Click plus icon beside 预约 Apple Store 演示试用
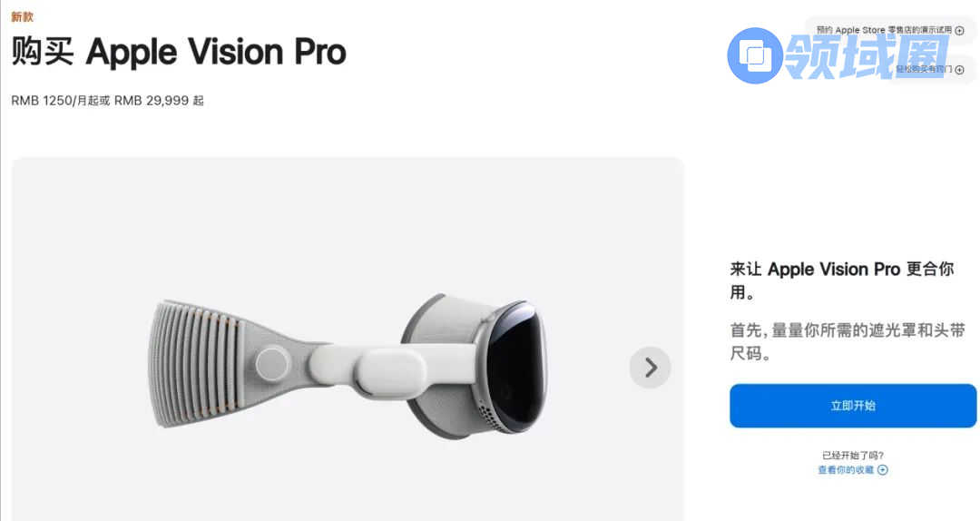 pyautogui.click(x=959, y=30)
